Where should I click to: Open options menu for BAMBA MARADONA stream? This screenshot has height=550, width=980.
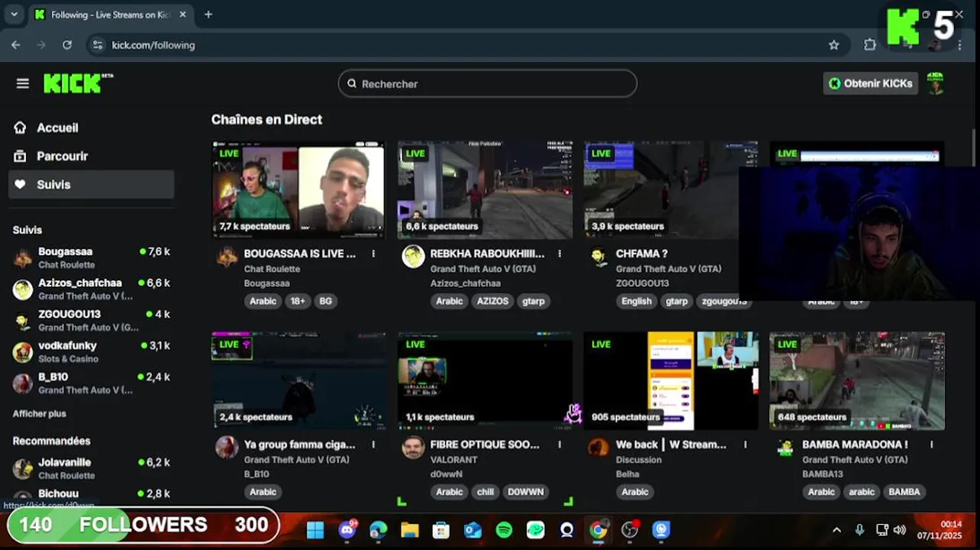pyautogui.click(x=932, y=445)
